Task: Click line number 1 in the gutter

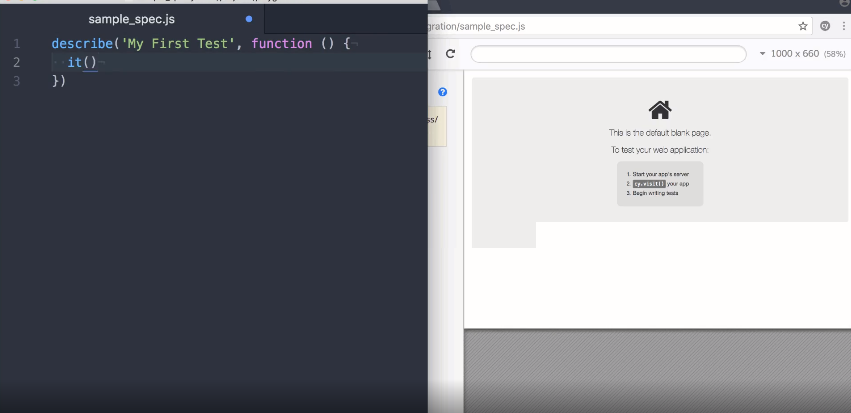Action: click(16, 44)
